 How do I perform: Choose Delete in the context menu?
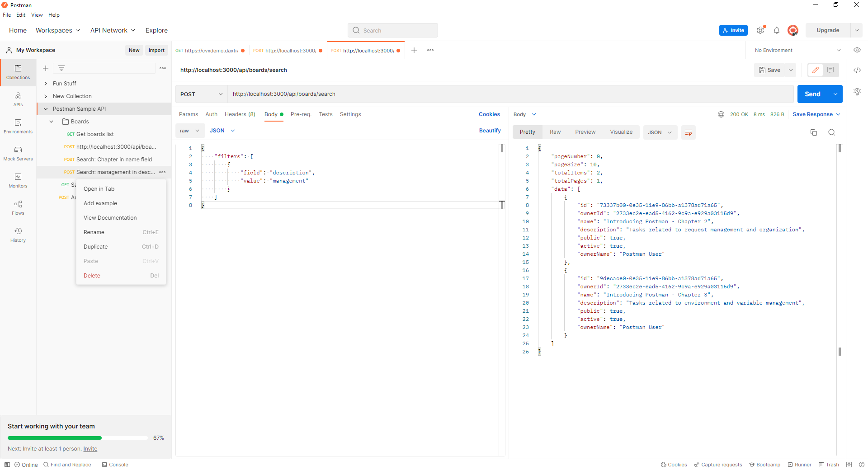tap(121, 276)
